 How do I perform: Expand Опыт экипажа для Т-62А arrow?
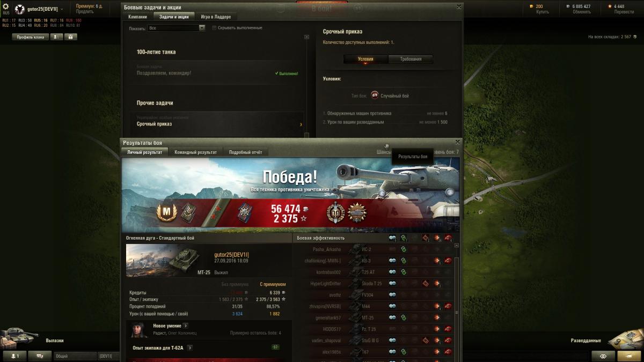(x=190, y=348)
